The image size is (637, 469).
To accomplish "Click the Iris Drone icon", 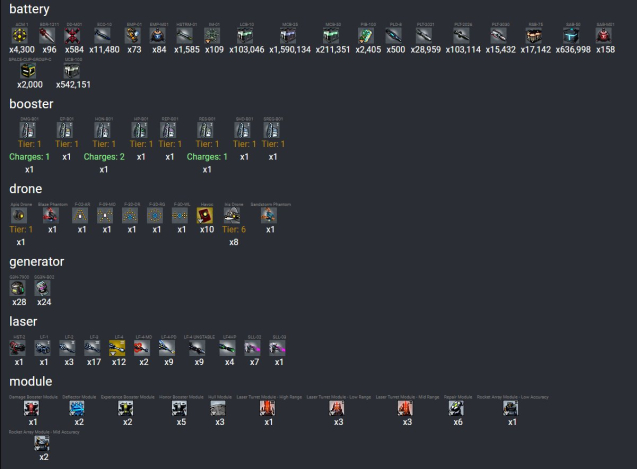I will [233, 214].
